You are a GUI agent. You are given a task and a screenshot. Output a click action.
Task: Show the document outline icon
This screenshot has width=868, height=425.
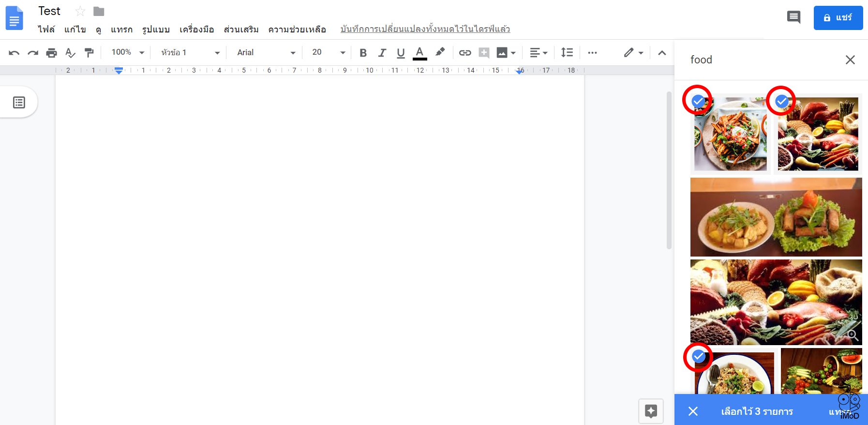coord(19,102)
